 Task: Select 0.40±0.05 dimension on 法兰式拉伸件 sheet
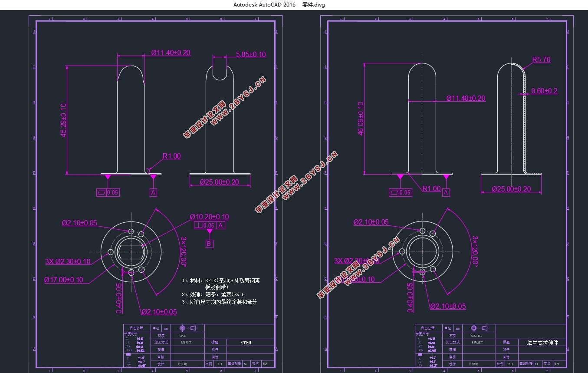411,298
